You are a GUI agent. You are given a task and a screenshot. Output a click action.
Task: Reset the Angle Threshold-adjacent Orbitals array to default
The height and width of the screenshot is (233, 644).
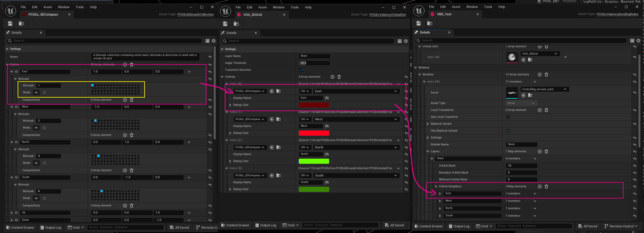406,77
